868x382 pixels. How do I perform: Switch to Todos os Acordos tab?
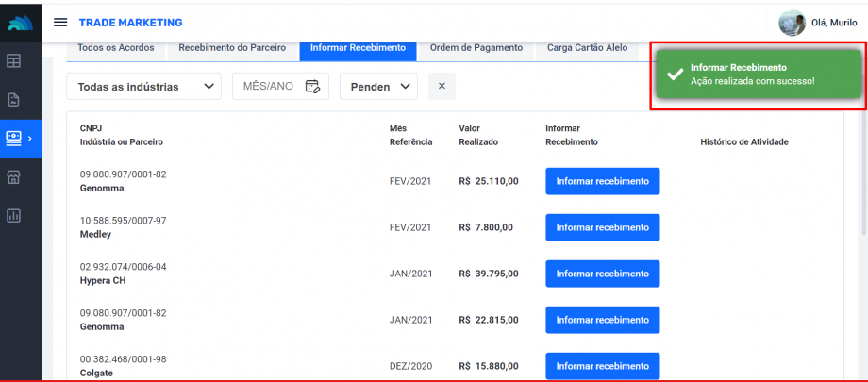tap(116, 47)
